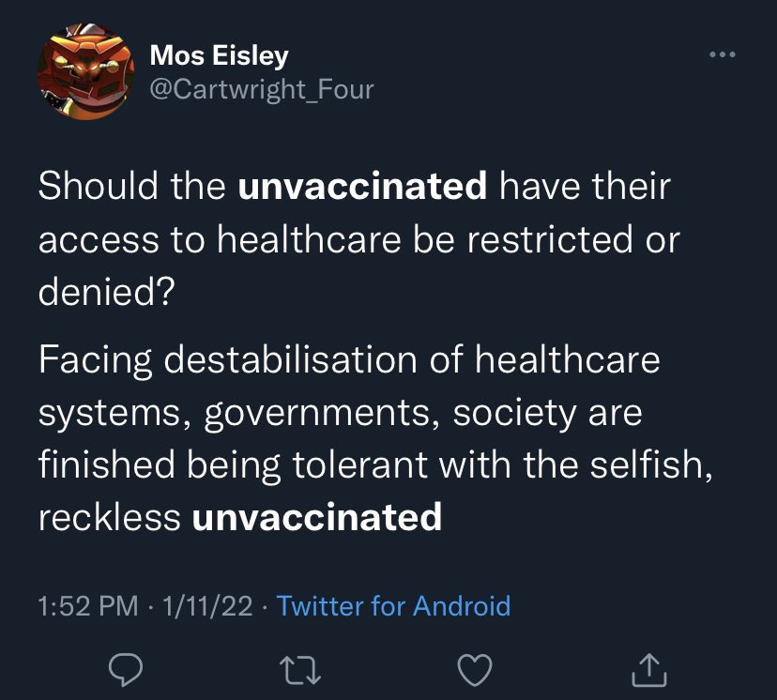Click the first bold "unvaccinated" word
Screen dimensions: 777x700
pyautogui.click(x=363, y=186)
